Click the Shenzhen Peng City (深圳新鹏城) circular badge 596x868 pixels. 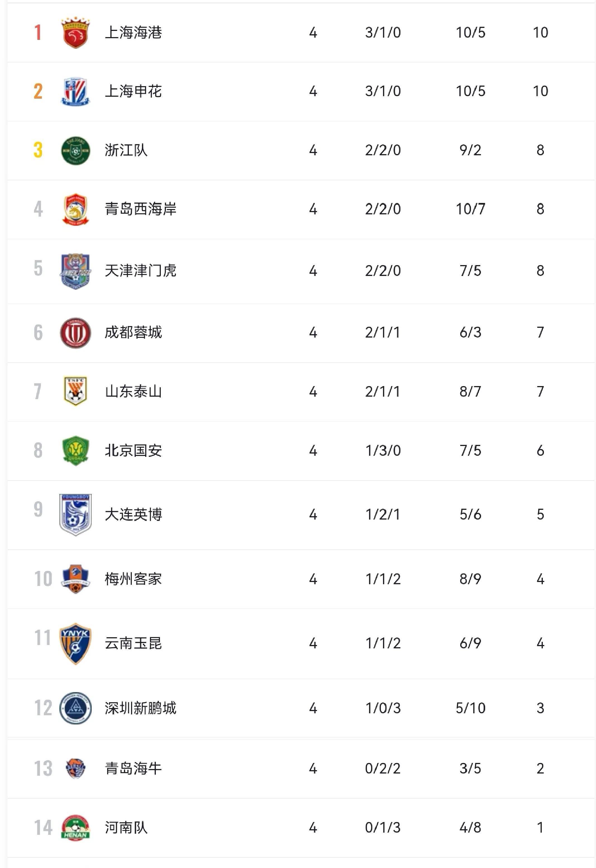[75, 708]
